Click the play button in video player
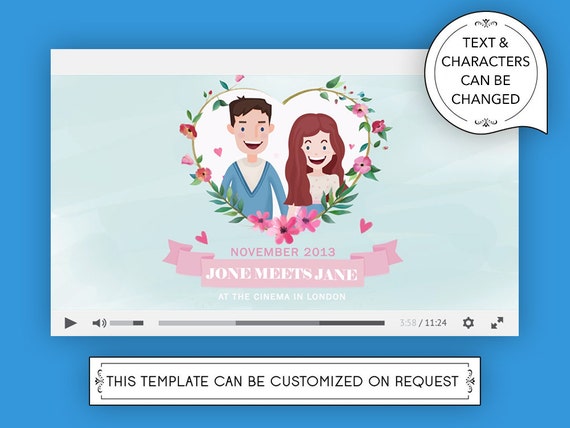 coord(71,323)
